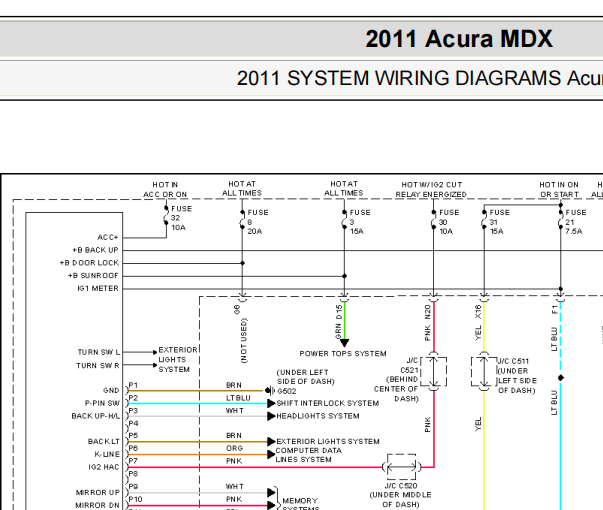
Task: Click the '+B BACK UP' terminal label
Action: (x=95, y=250)
